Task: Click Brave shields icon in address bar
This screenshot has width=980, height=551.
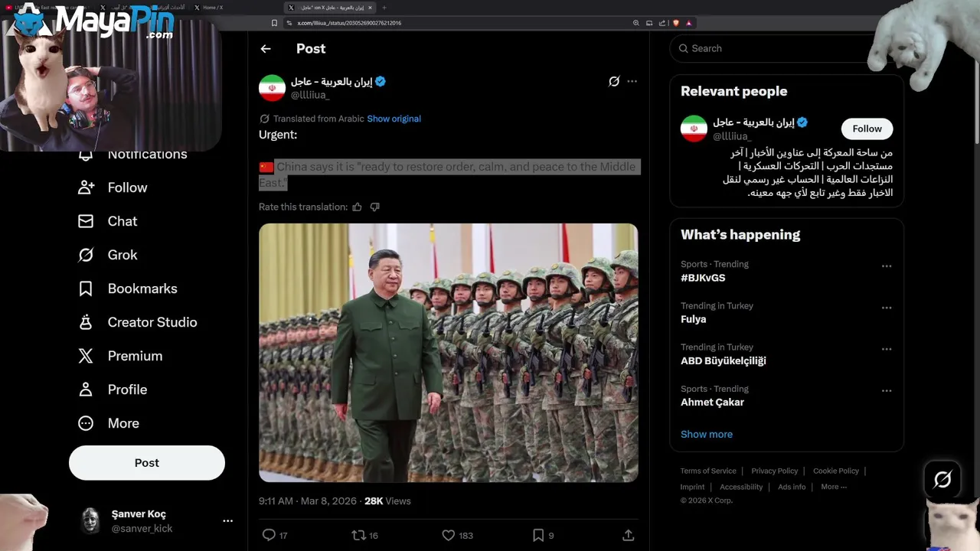Action: point(675,23)
